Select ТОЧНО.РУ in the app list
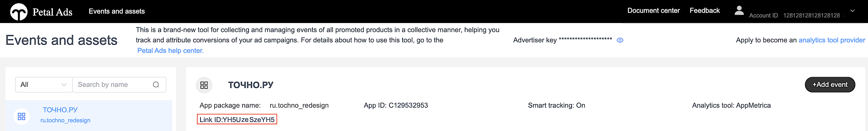Viewport: 868px width, 131px height. coord(60,110)
